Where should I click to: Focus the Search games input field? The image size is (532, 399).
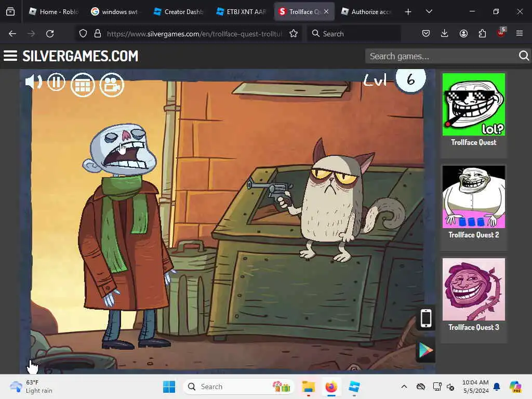coord(441,56)
